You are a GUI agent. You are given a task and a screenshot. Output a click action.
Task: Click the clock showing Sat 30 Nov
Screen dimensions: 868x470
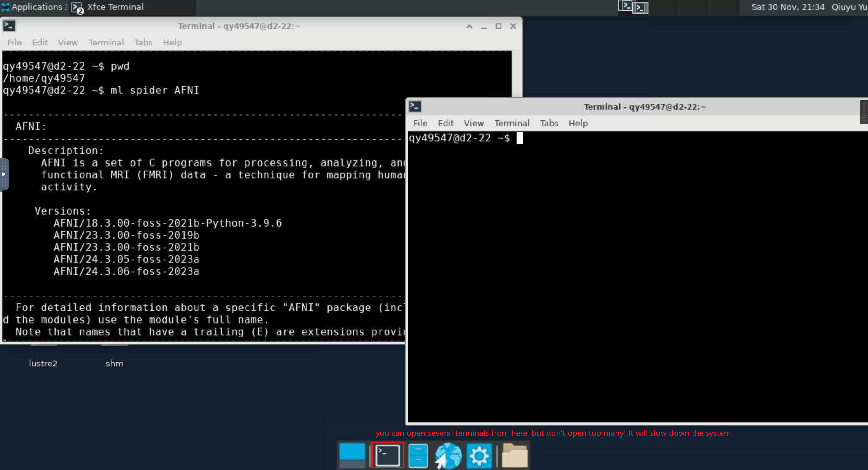click(788, 7)
